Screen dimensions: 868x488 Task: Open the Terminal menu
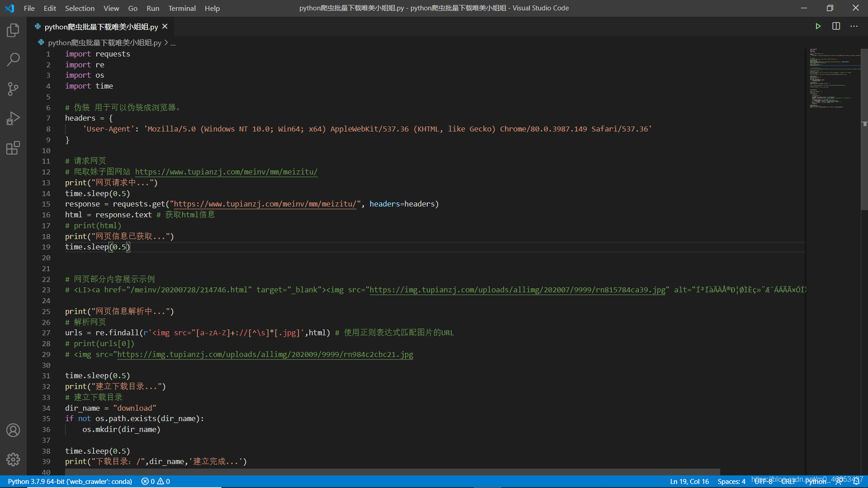point(182,8)
